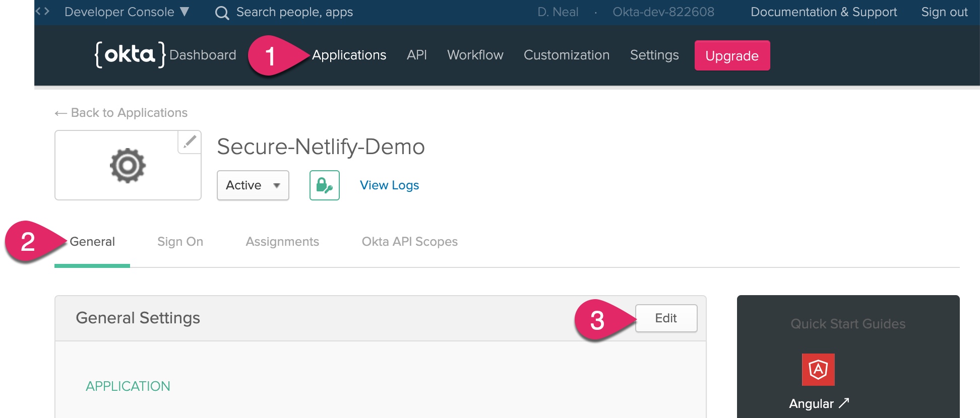Image resolution: width=980 pixels, height=418 pixels.
Task: Click the Search people, apps field
Action: 294,12
